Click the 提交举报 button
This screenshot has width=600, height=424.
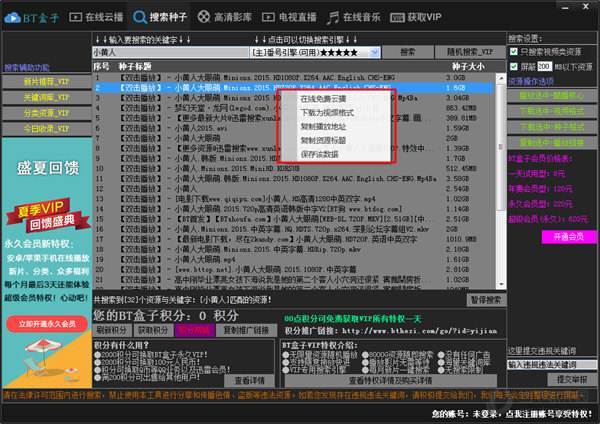click(572, 379)
